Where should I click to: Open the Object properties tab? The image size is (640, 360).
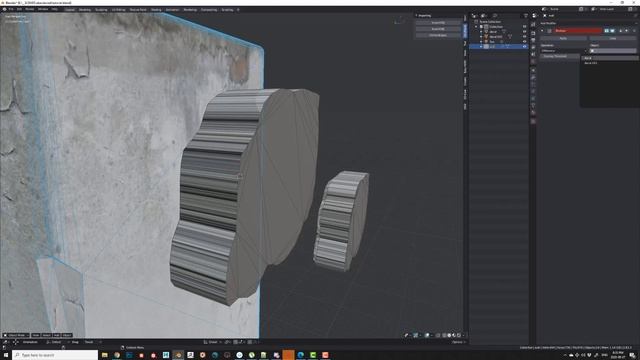click(533, 70)
